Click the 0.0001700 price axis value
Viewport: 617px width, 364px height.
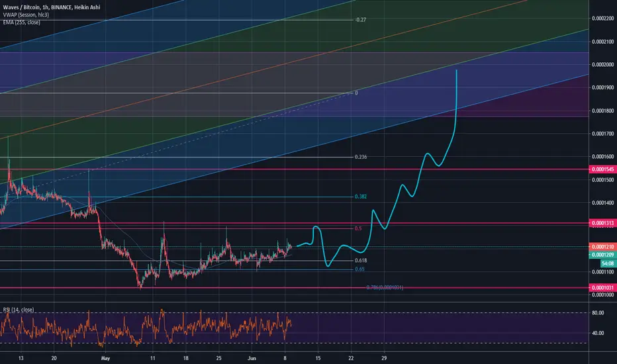(x=603, y=134)
